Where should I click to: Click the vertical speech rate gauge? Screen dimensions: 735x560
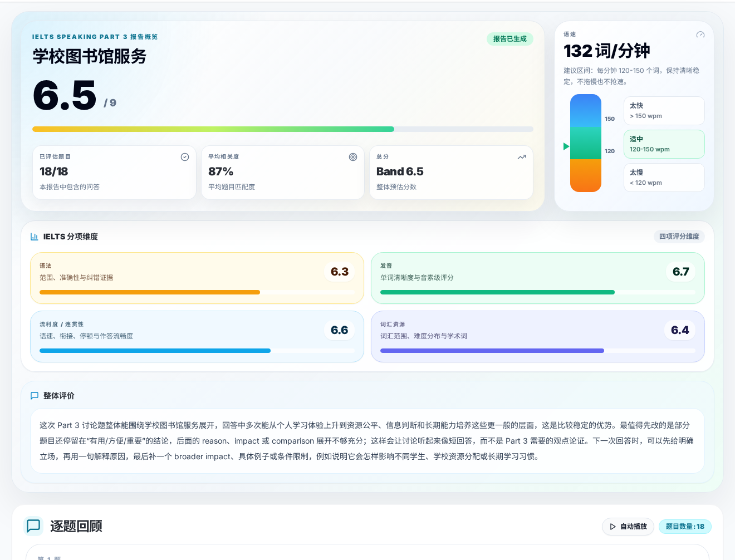click(x=586, y=143)
